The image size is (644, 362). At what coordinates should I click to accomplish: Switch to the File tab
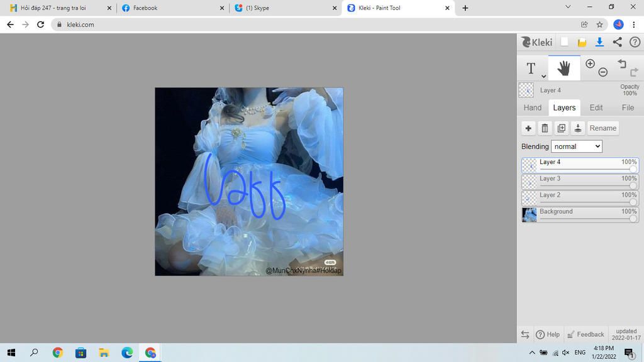pyautogui.click(x=628, y=107)
